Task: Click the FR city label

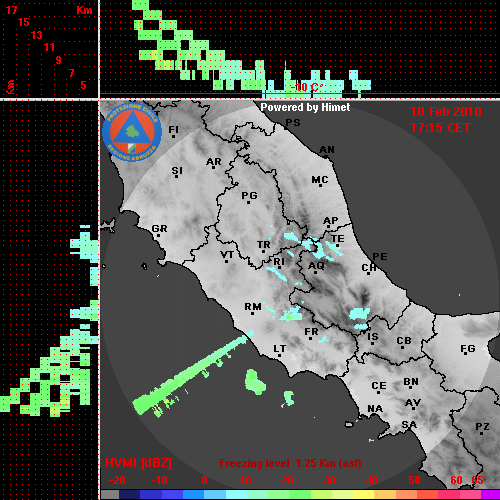Action: (311, 332)
